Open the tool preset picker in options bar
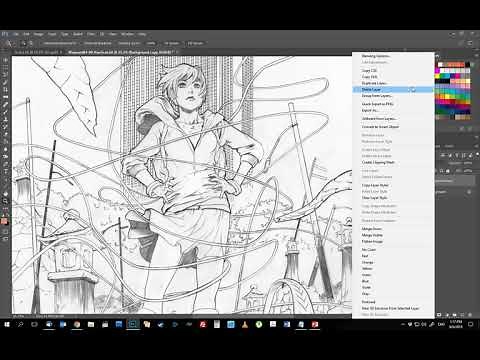480x360 pixels. [10, 43]
